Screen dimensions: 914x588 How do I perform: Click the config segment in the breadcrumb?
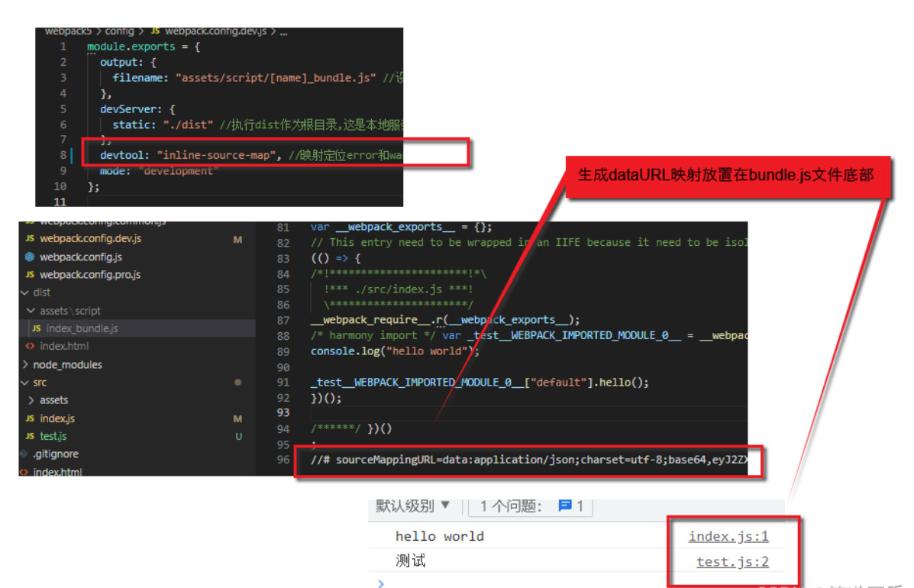(119, 31)
